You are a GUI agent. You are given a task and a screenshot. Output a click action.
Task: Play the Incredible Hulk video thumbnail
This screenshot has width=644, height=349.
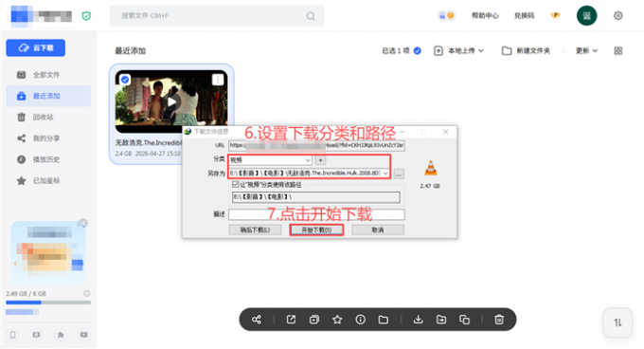pyautogui.click(x=171, y=101)
